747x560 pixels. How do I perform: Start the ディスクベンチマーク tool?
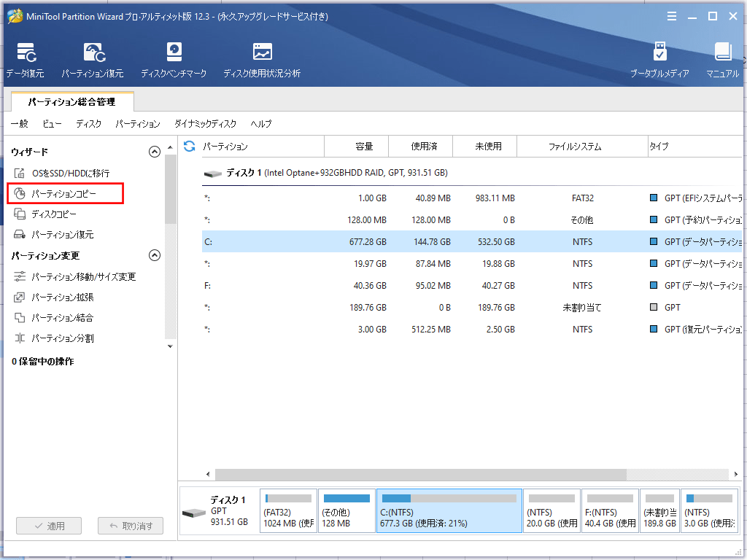174,60
